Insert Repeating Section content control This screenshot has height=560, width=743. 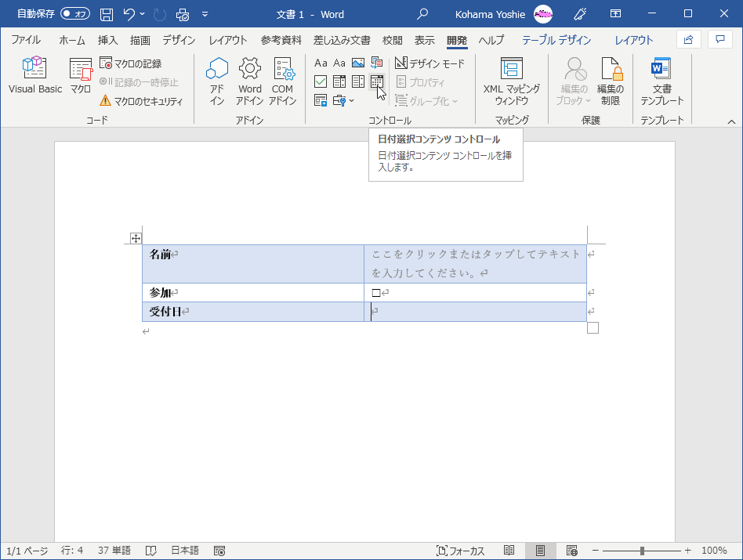321,100
